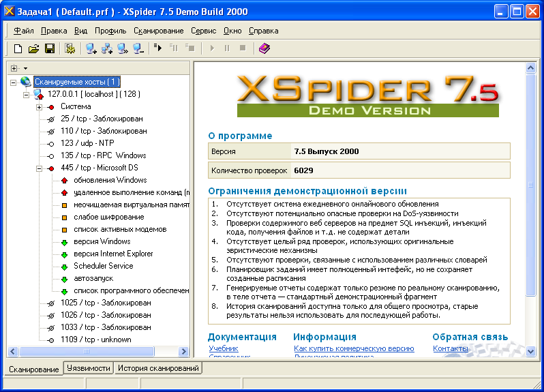Click the info panel scroll down arrow
Image resolution: width=544 pixels, height=392 pixels.
[x=531, y=351]
